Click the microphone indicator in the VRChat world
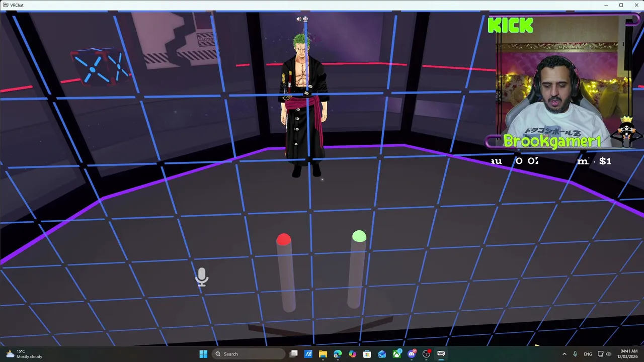The height and width of the screenshot is (362, 644). [x=202, y=277]
